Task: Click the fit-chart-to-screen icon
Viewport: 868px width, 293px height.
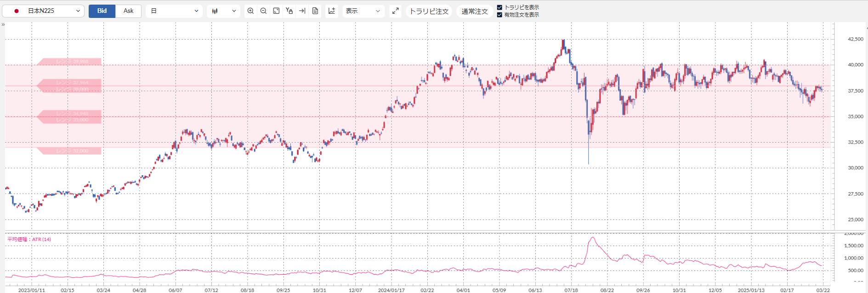Action: [276, 11]
